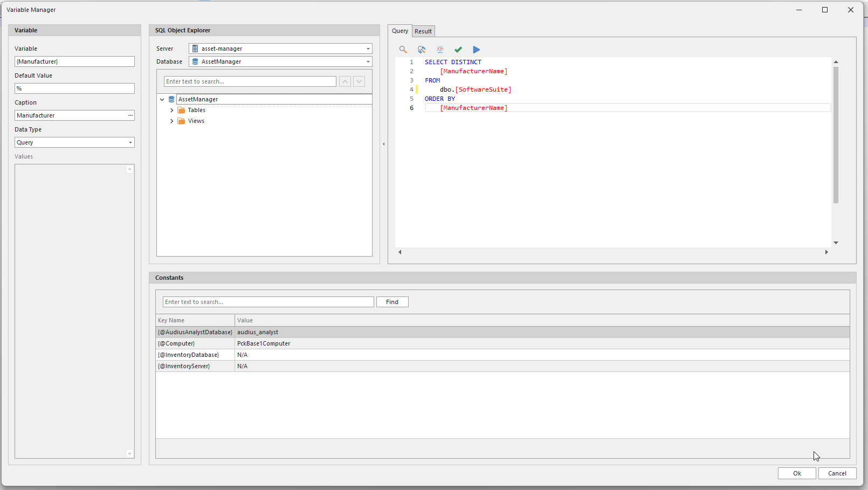This screenshot has width=868, height=490.
Task: Open the Database dropdown AssetManager
Action: coord(368,61)
